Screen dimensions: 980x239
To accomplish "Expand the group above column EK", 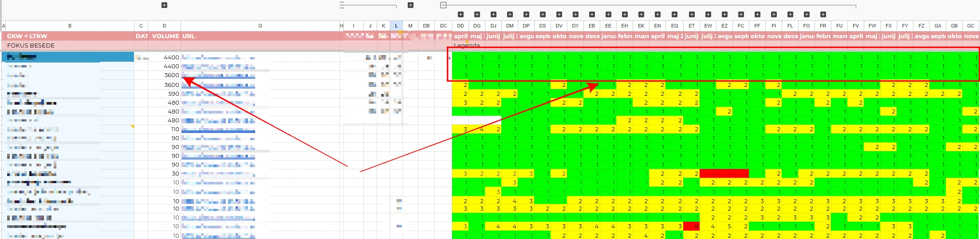I will click(x=641, y=15).
